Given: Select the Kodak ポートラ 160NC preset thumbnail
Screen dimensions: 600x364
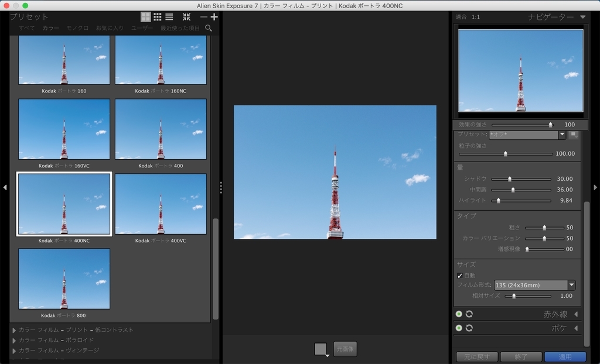Looking at the screenshot, I should click(161, 60).
